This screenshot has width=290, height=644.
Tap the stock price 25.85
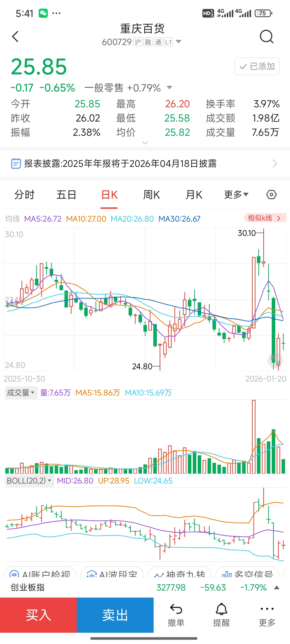click(x=39, y=67)
